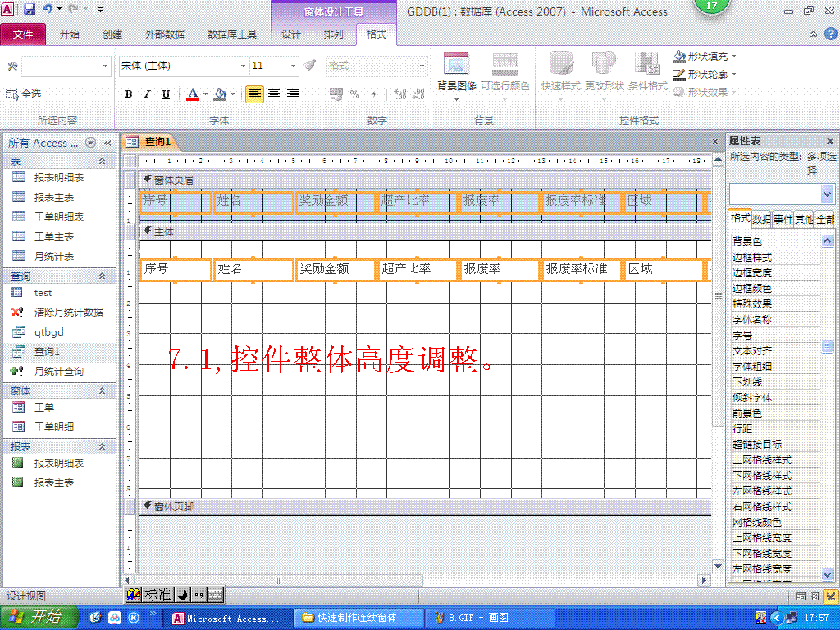Screen dimensions: 840x630
Task: Switch to the 排列 ribbon tab
Action: [333, 34]
